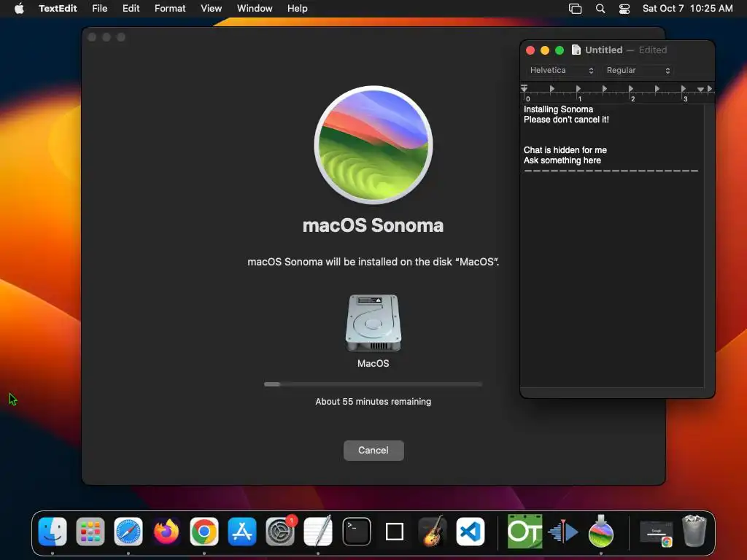747x560 pixels.
Task: Click the tab stop at ruler mark 2
Action: [x=631, y=88]
